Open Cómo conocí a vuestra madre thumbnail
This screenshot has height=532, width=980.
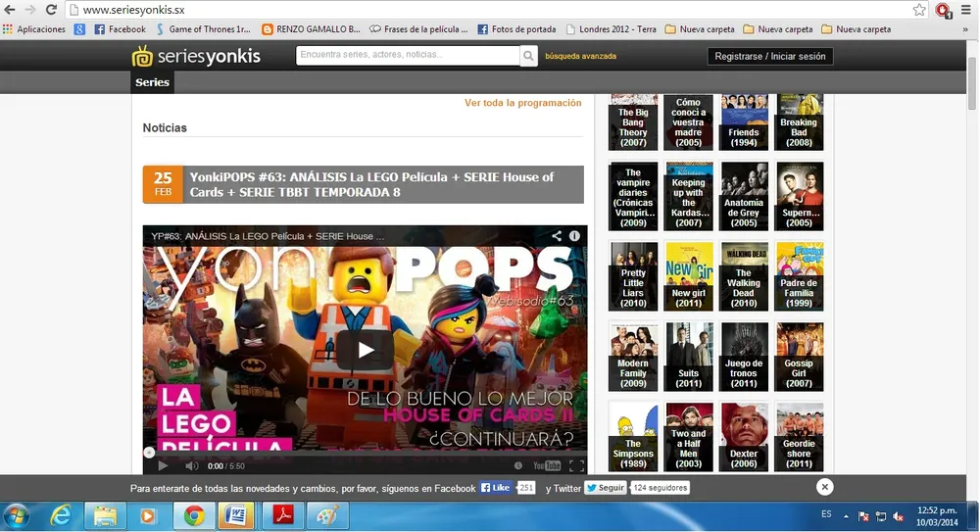[x=688, y=122]
